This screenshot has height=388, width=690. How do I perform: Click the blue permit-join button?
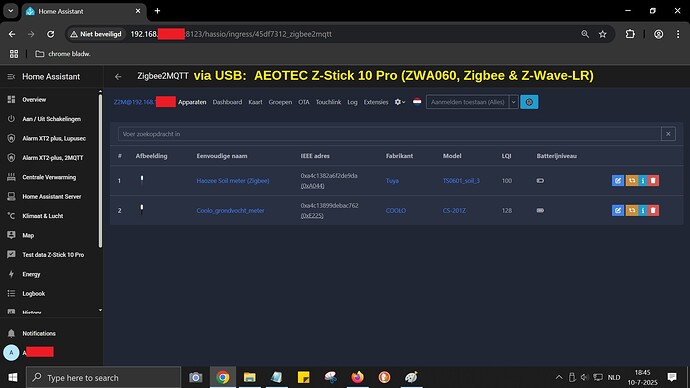coord(529,102)
